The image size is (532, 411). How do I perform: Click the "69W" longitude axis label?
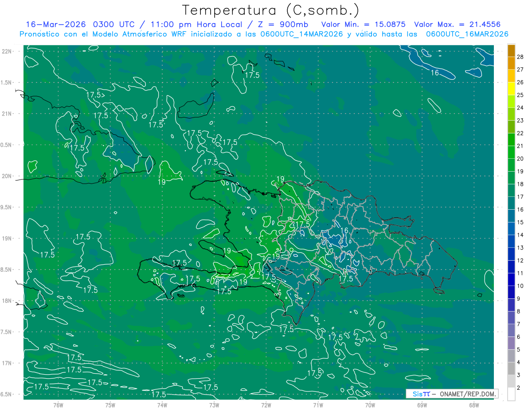click(x=422, y=405)
